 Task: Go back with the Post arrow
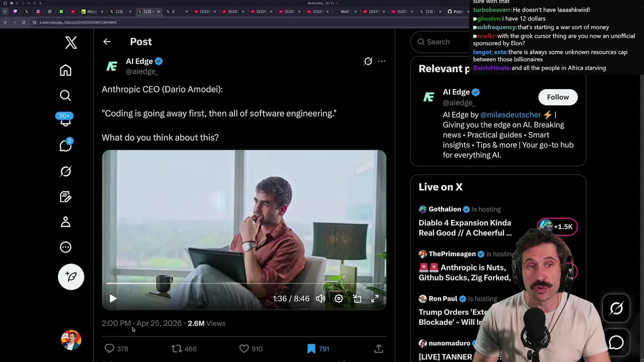pyautogui.click(x=107, y=42)
